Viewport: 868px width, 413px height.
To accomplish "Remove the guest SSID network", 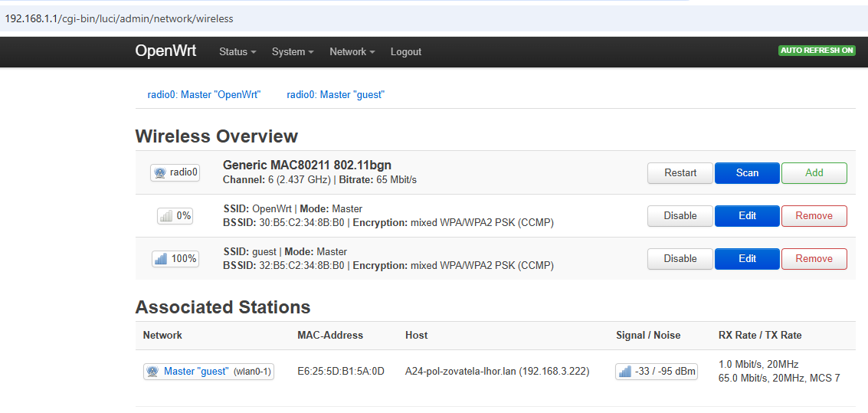I will coord(814,258).
